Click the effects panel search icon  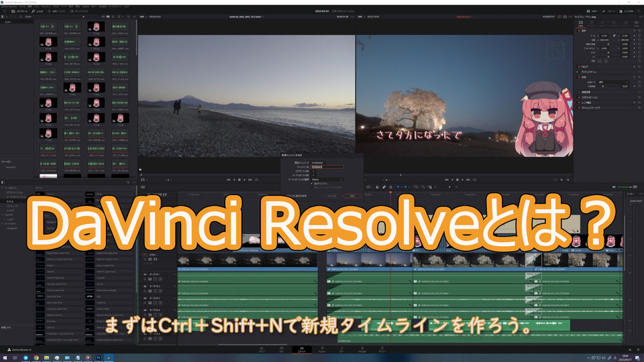(128, 182)
